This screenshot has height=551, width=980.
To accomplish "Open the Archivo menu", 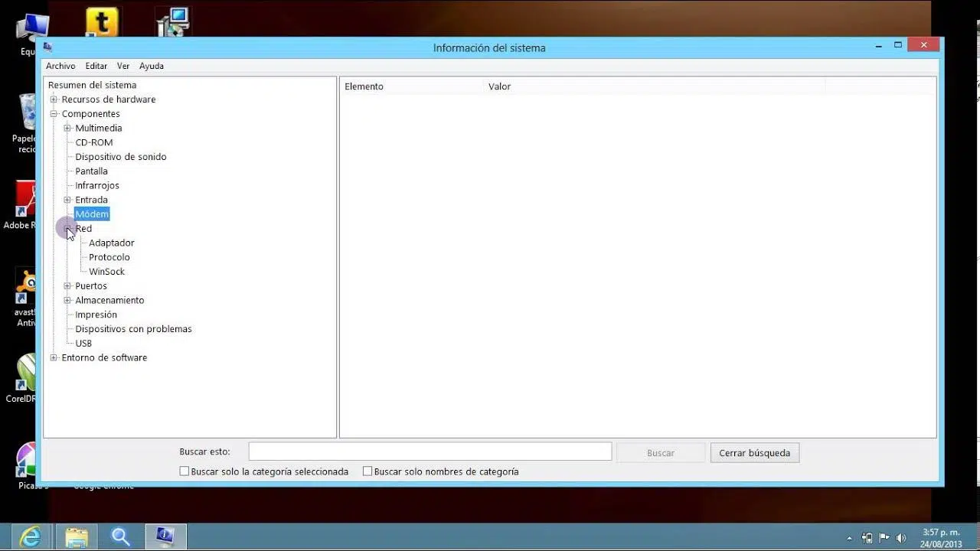I will (x=60, y=66).
